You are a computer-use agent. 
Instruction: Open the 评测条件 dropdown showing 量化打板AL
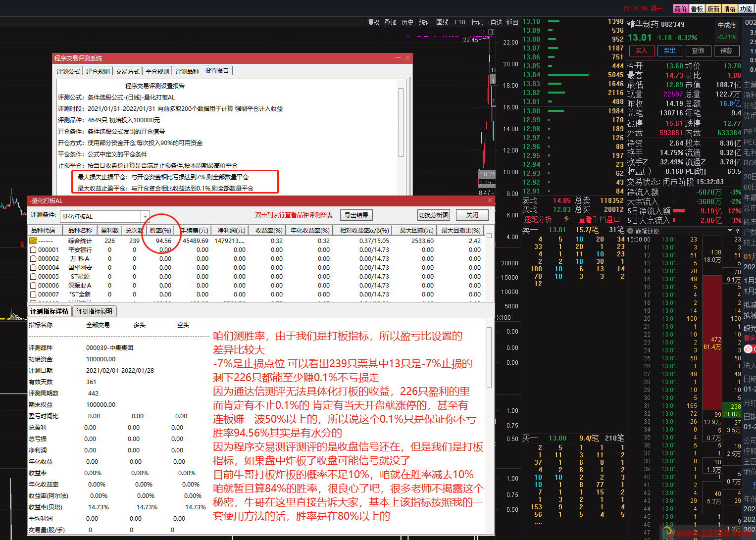(x=145, y=216)
